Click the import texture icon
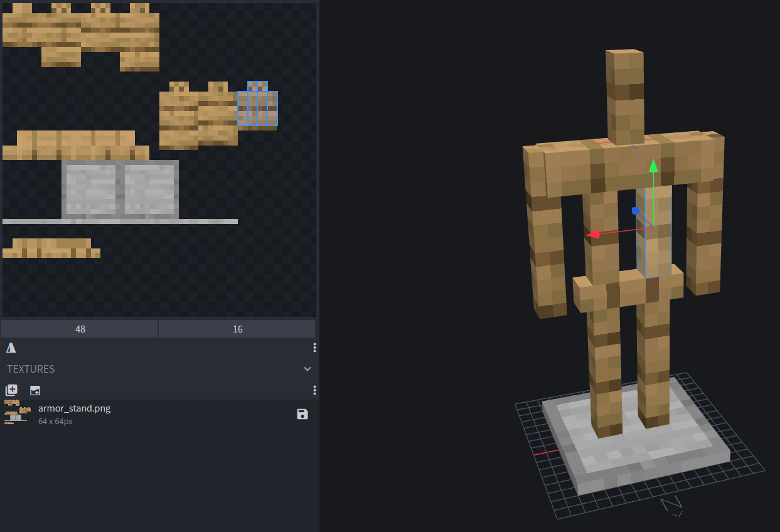 click(x=35, y=390)
